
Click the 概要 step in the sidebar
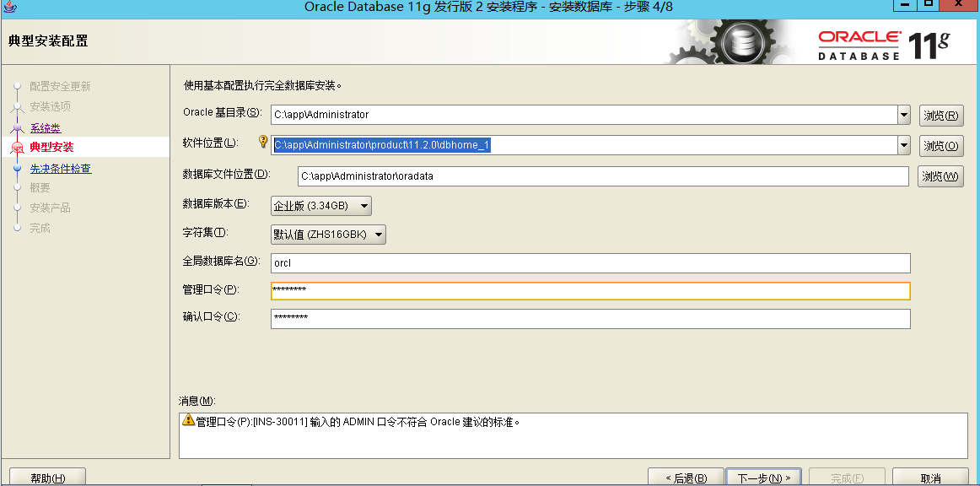tap(40, 187)
